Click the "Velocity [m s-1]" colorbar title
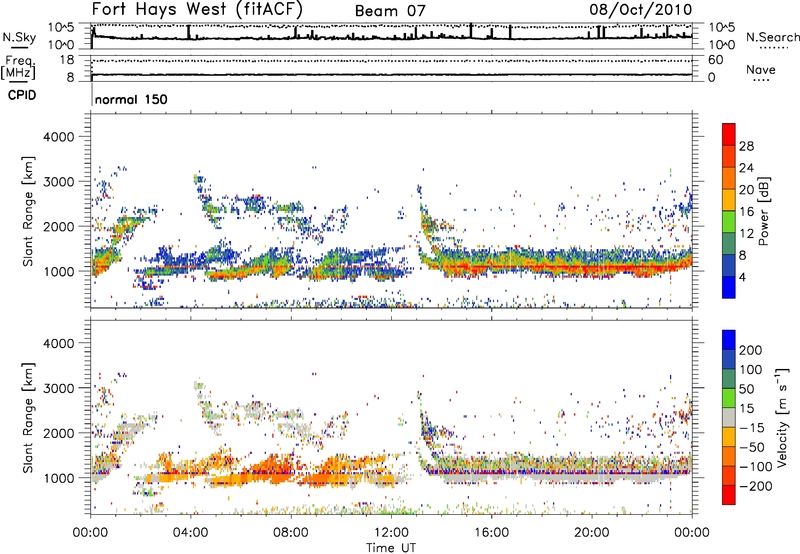 pyautogui.click(x=782, y=417)
